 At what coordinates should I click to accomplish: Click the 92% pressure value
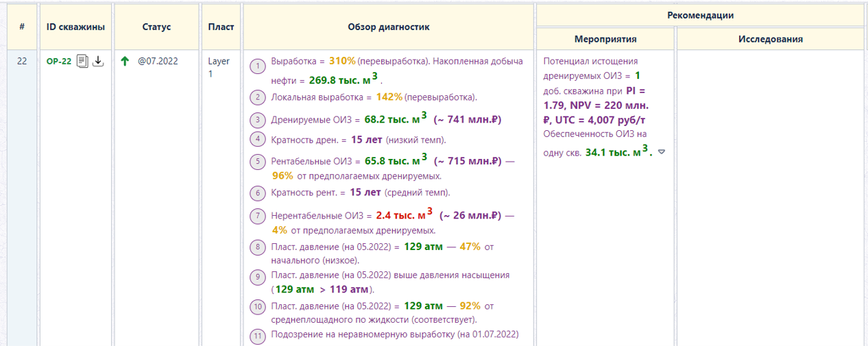pos(469,306)
